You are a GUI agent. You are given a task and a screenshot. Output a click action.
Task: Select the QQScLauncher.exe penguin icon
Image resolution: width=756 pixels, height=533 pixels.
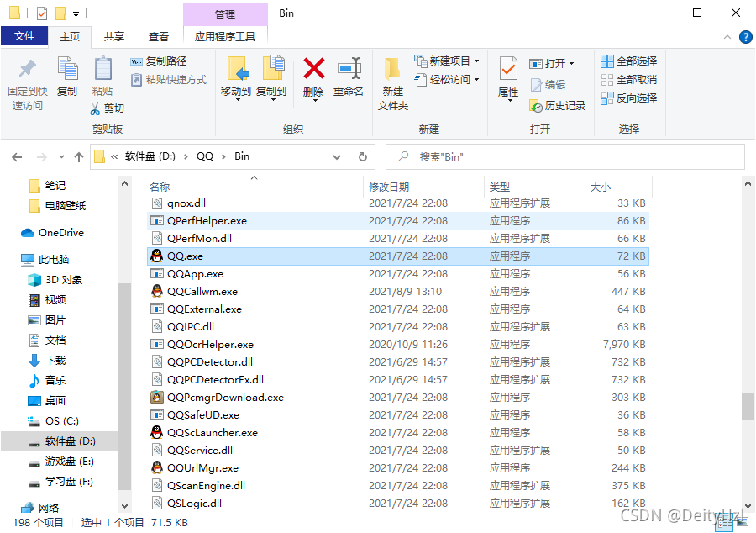(157, 432)
